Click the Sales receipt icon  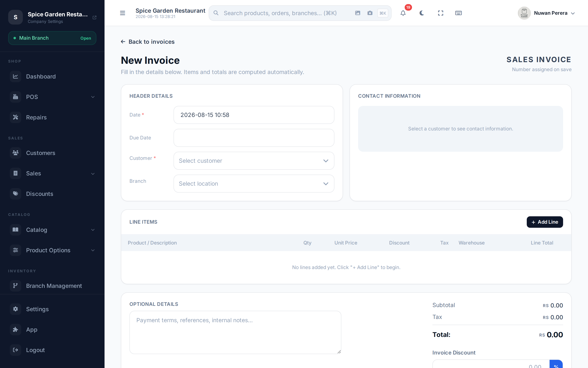coord(16,173)
